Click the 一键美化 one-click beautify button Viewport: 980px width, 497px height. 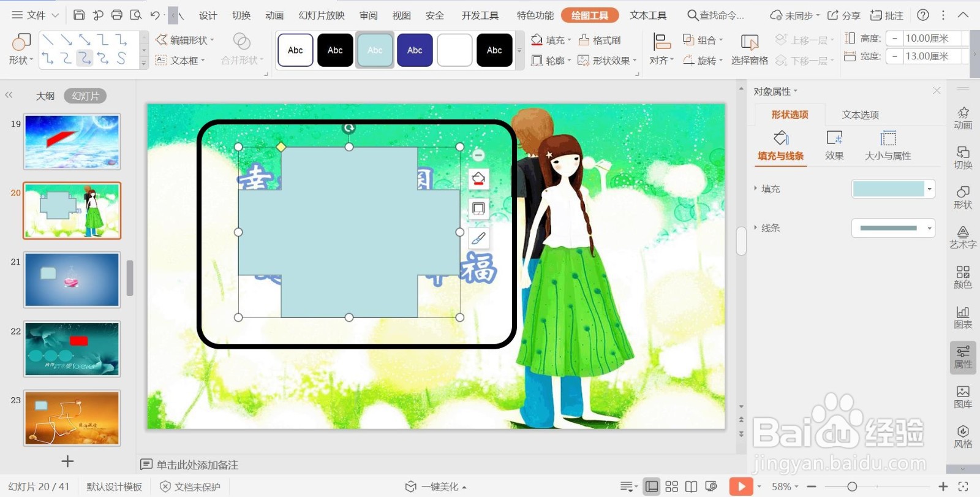coord(436,487)
